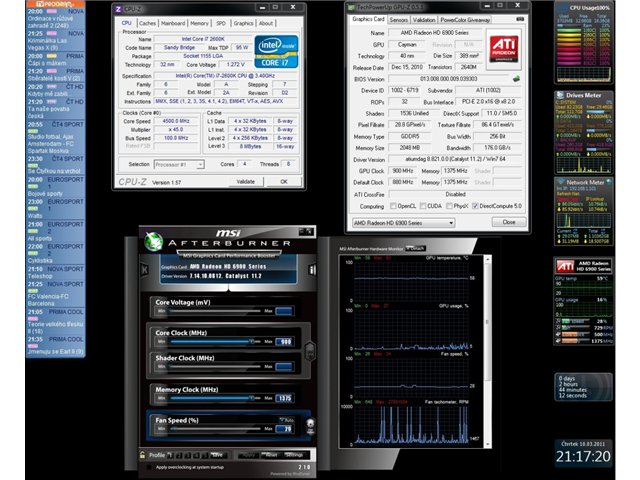Click the Fan Speed value field
This screenshot has height=480, width=640.
tap(284, 429)
